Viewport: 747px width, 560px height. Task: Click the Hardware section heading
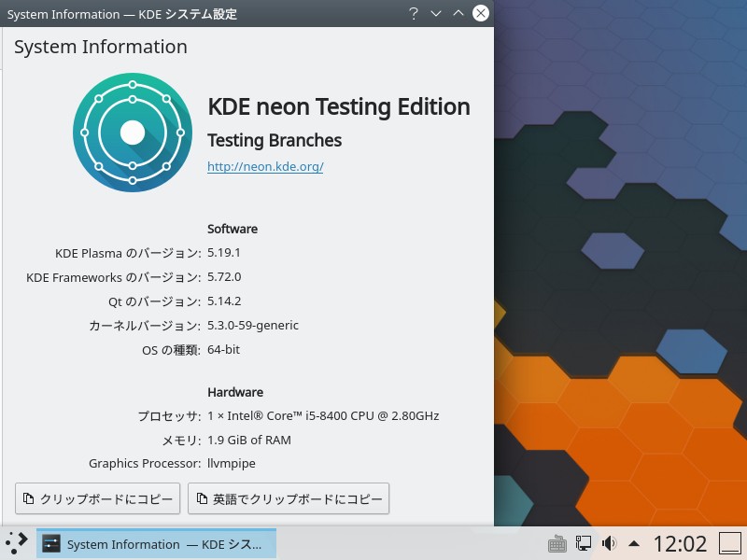point(235,392)
